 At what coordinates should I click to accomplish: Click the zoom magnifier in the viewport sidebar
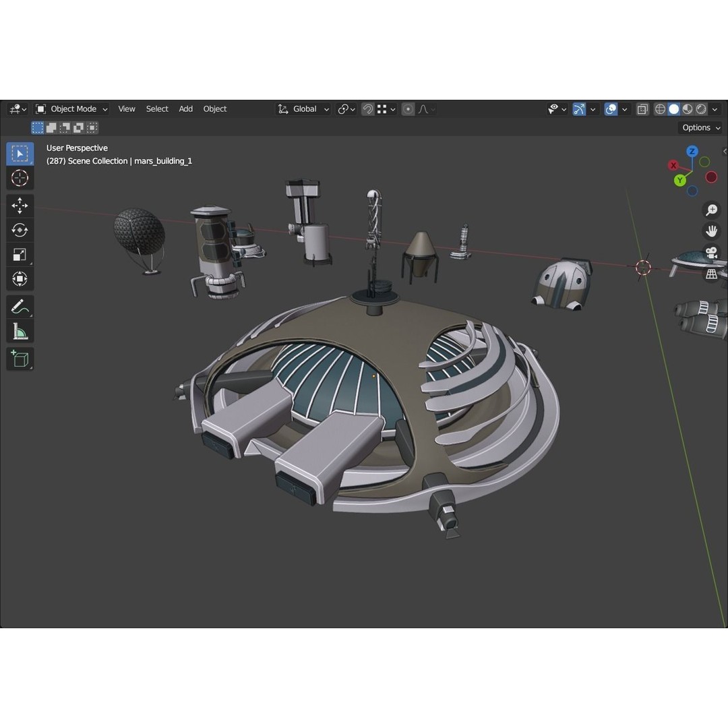[710, 210]
